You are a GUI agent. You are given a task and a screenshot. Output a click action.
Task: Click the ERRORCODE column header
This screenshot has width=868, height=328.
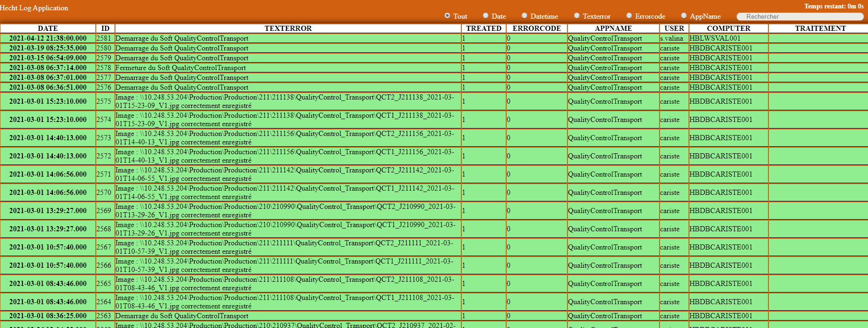[x=537, y=29]
